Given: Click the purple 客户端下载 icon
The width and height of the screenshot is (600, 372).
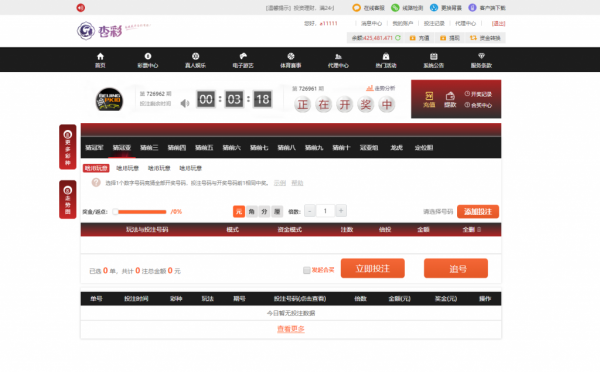Looking at the screenshot, I should pos(472,8).
